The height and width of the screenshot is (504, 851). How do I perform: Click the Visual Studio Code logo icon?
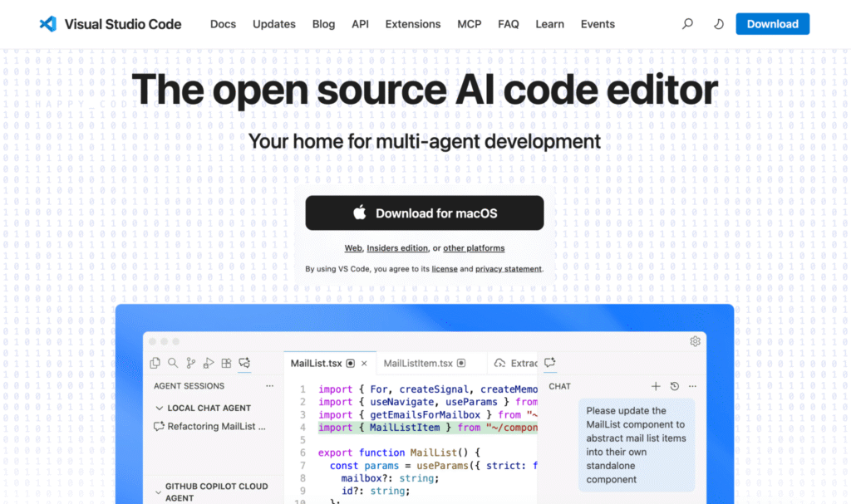pos(47,24)
